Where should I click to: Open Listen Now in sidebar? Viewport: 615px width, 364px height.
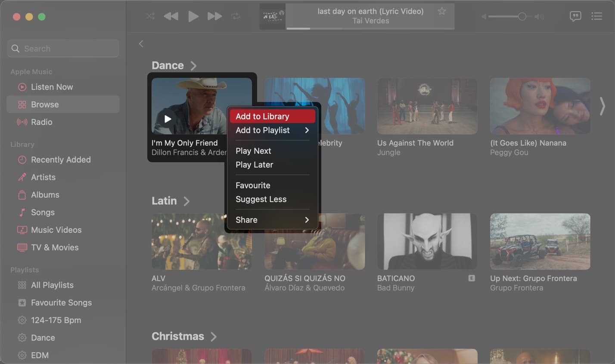(63, 87)
